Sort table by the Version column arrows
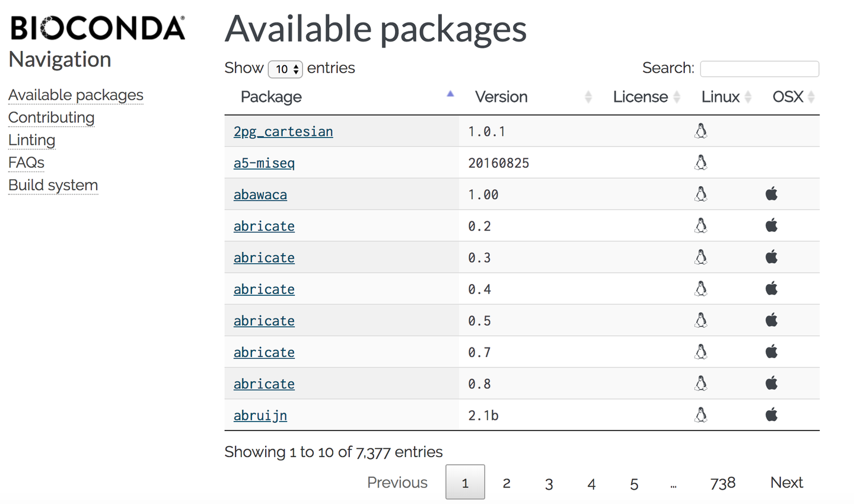 (x=588, y=97)
